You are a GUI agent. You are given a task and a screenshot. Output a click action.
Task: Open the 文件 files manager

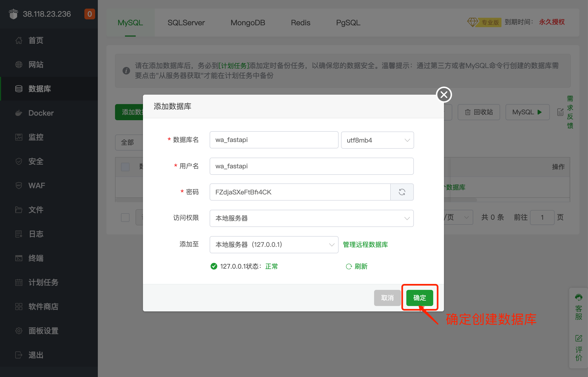49,210
